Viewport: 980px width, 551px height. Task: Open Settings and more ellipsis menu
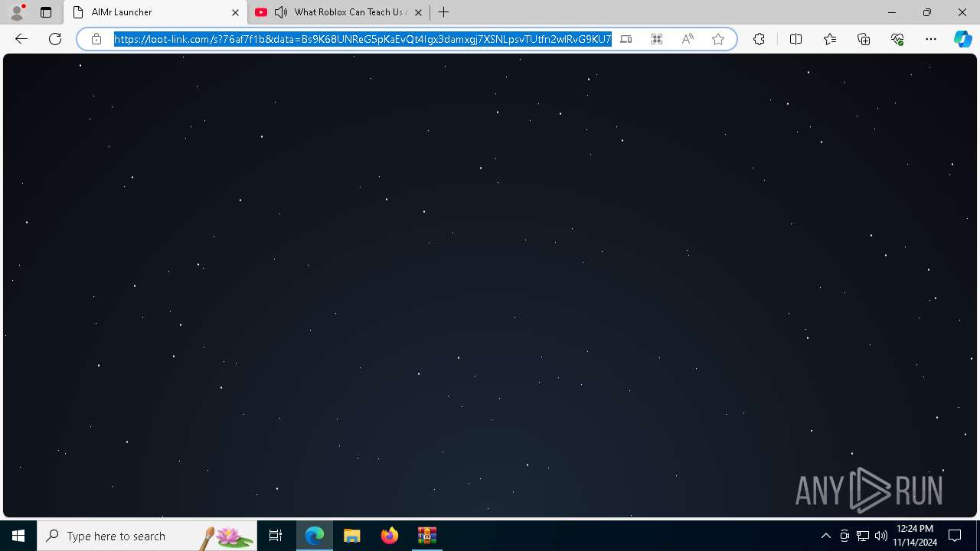pyautogui.click(x=931, y=39)
